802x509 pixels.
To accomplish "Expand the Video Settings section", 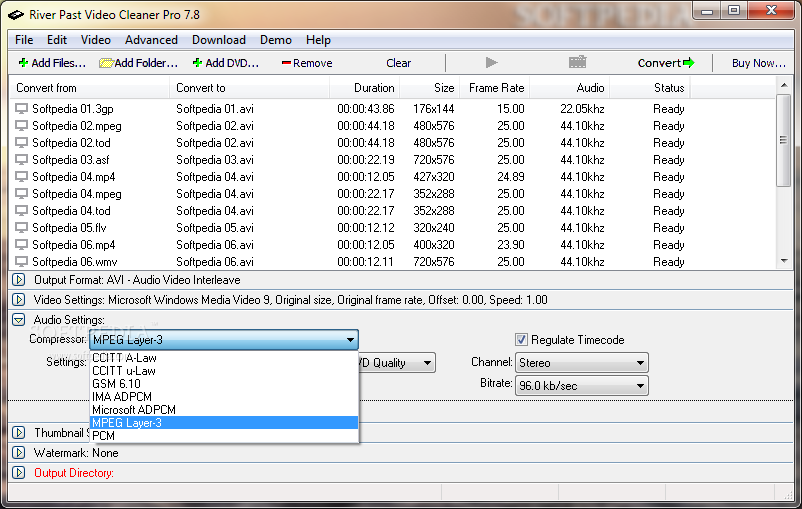I will 18,300.
